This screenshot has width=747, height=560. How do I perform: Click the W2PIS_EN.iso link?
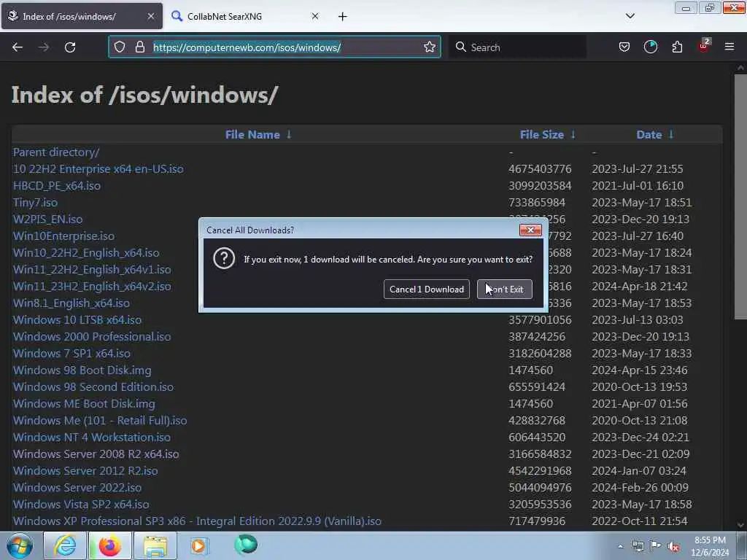click(x=47, y=219)
